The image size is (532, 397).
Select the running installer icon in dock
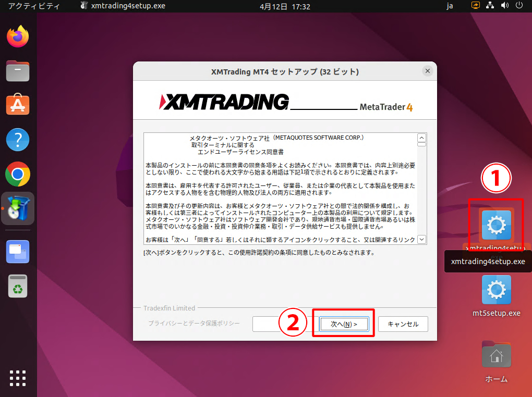point(18,208)
